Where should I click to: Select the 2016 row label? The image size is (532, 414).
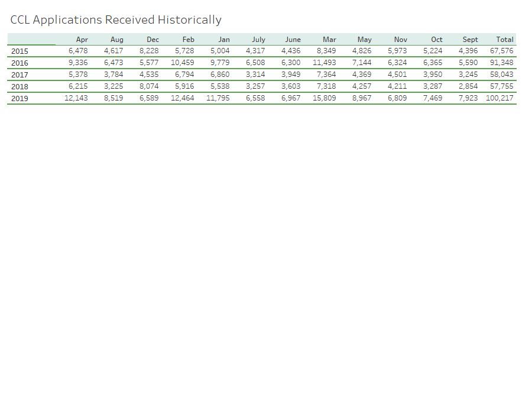pos(20,63)
